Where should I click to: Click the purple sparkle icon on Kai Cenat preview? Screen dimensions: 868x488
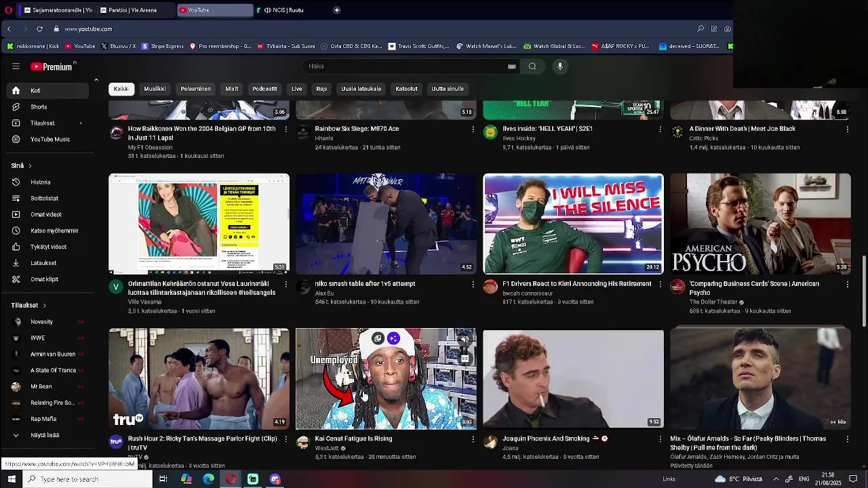coord(393,338)
